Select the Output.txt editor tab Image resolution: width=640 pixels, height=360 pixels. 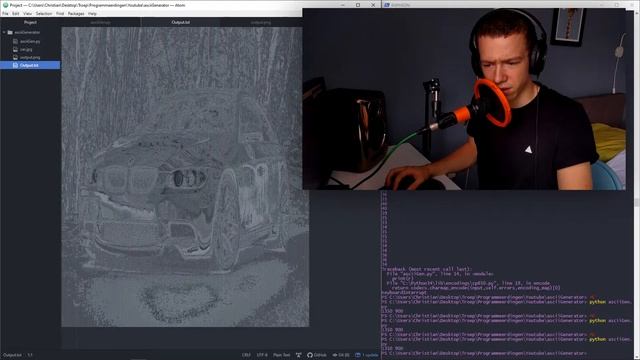(180, 22)
